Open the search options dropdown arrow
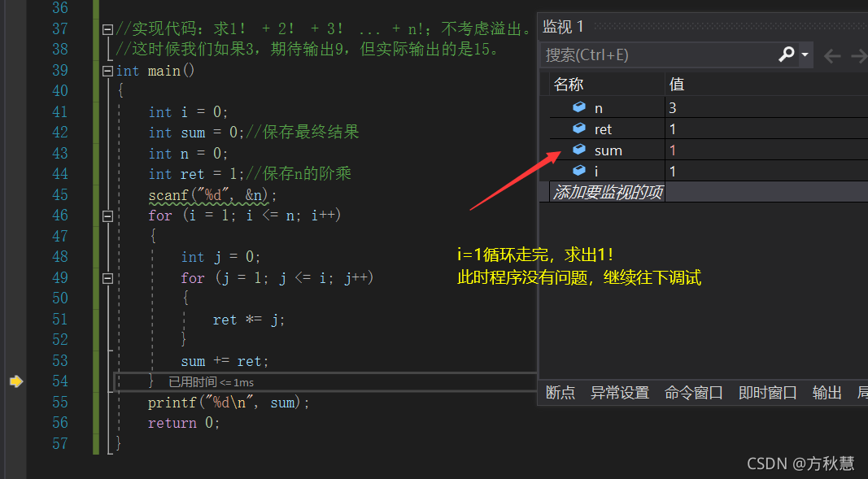The image size is (868, 479). point(805,54)
